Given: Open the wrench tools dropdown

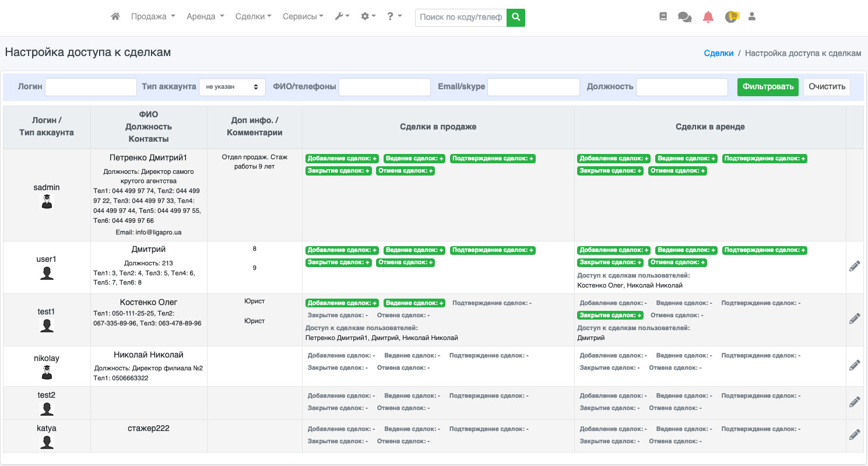Looking at the screenshot, I should point(342,17).
